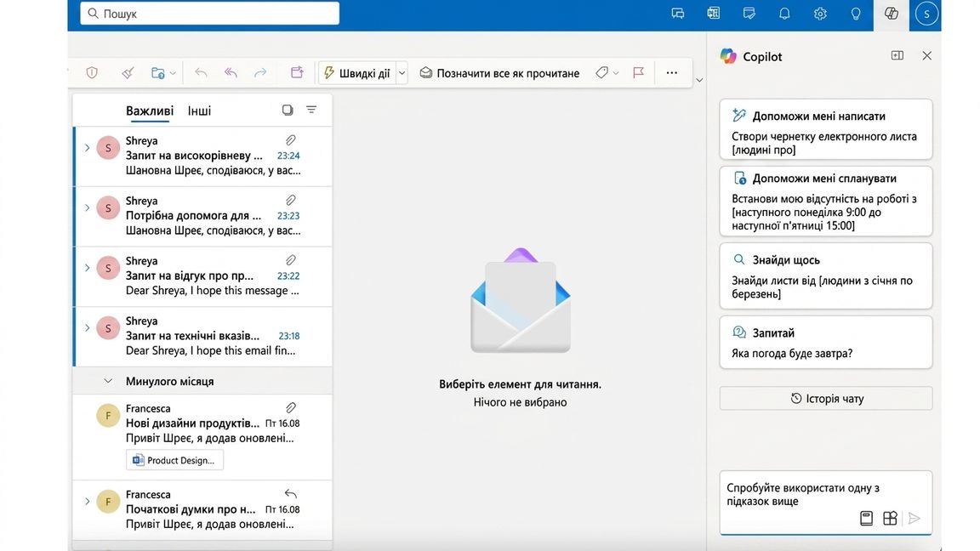Click the Shreya avatar on 23:23 email
This screenshot has width=980, height=551.
point(108,208)
